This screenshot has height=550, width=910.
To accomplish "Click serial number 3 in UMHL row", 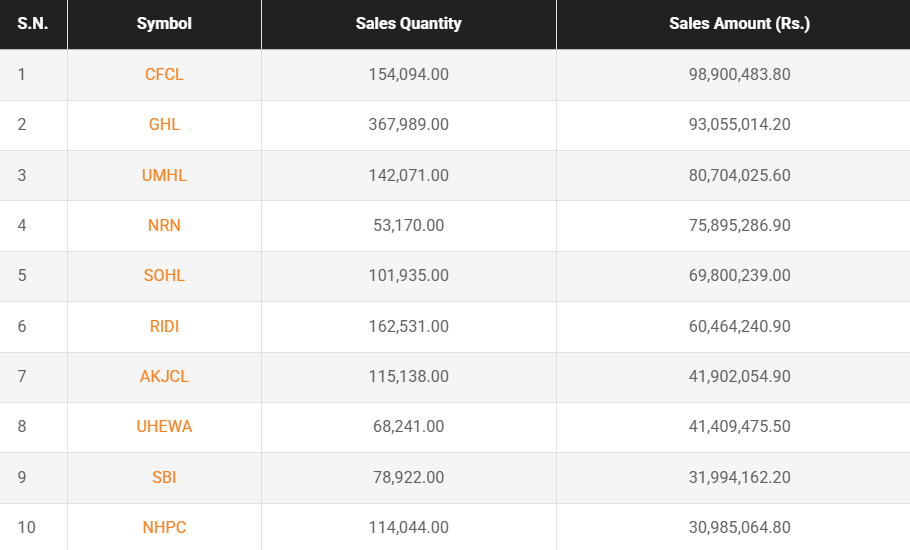I will coord(22,175).
